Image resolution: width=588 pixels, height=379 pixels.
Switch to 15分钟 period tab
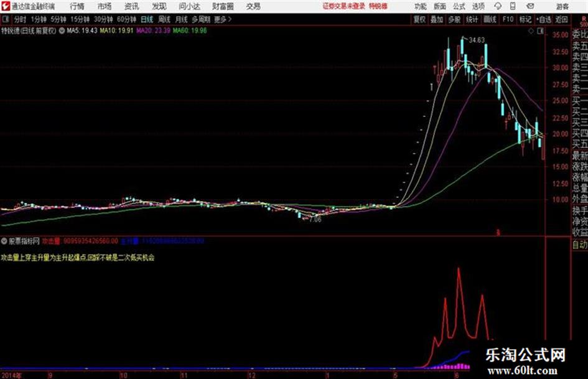click(x=80, y=19)
